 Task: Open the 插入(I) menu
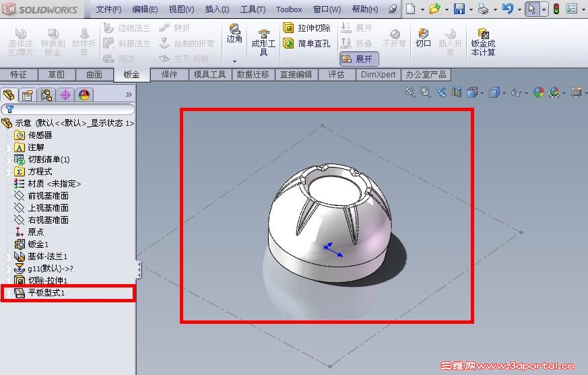click(217, 9)
